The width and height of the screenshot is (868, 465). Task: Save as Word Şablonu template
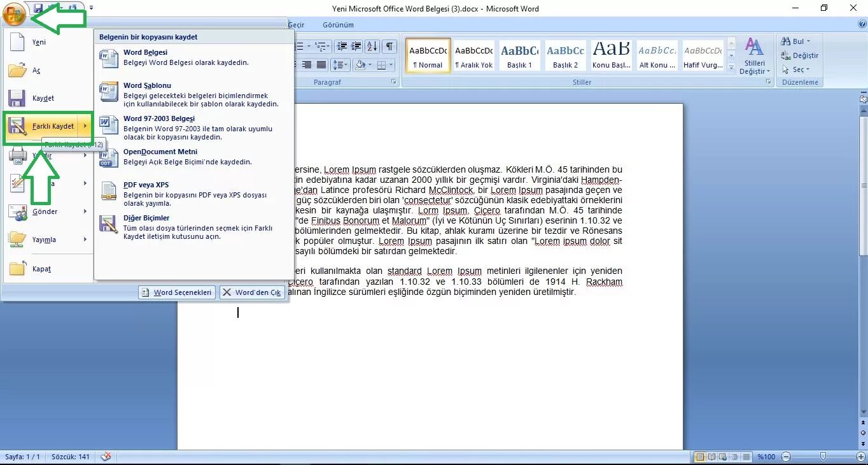[193, 94]
